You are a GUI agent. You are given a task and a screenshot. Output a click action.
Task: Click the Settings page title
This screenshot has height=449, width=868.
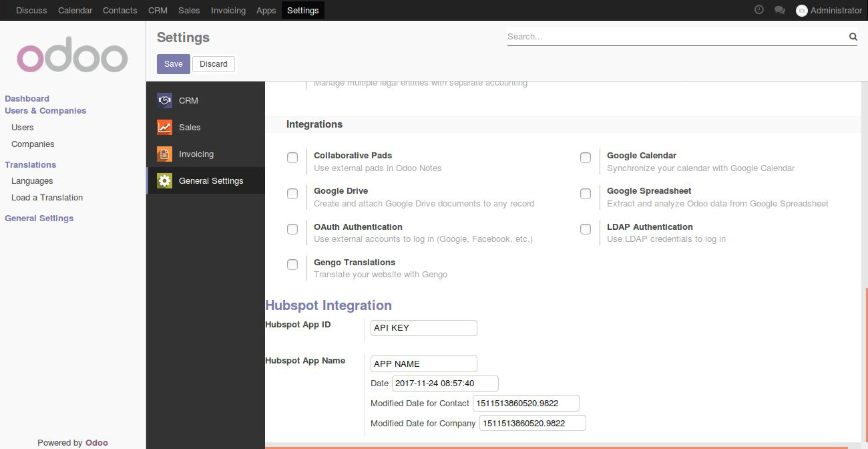coord(184,37)
